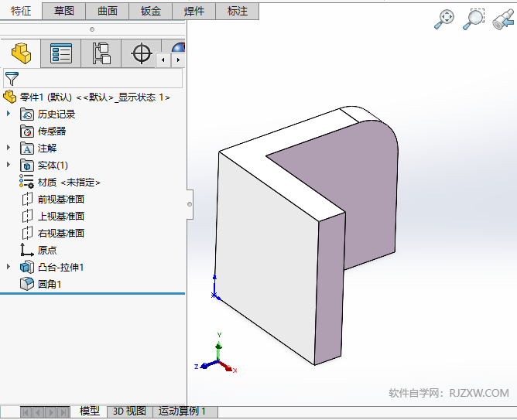
Task: Go to previous sheet tab arrow
Action: tap(38, 412)
